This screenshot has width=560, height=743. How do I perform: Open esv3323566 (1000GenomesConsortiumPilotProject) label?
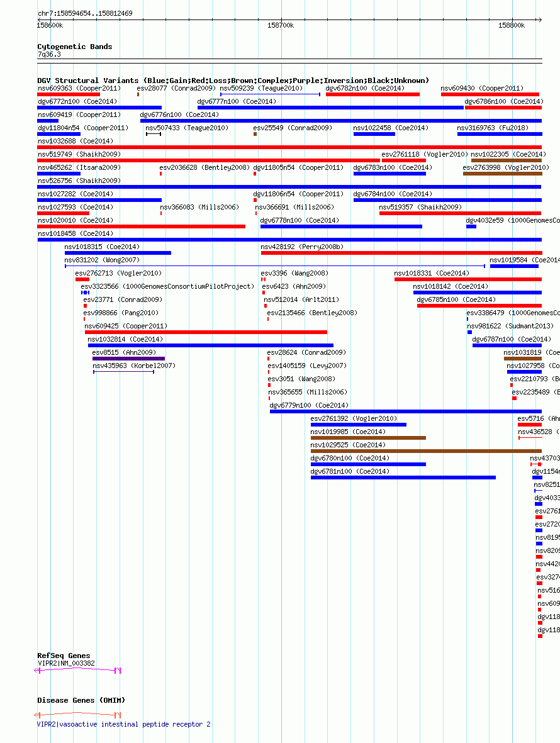(x=168, y=287)
